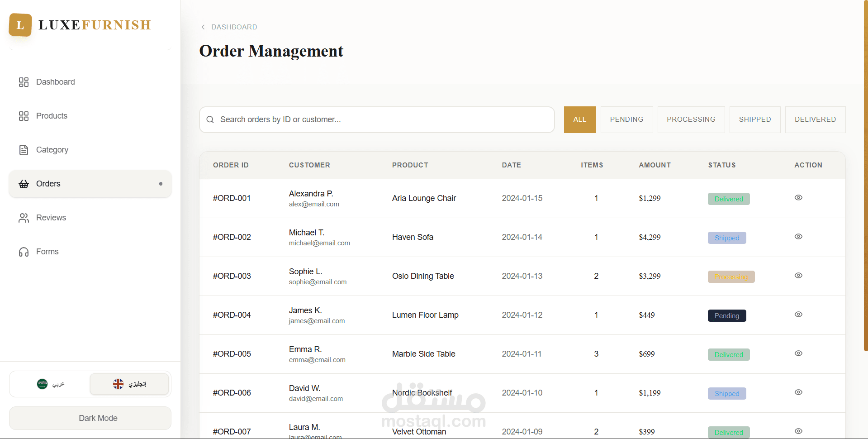The width and height of the screenshot is (868, 439).
Task: Click the CUSTOMER column header
Action: (309, 165)
